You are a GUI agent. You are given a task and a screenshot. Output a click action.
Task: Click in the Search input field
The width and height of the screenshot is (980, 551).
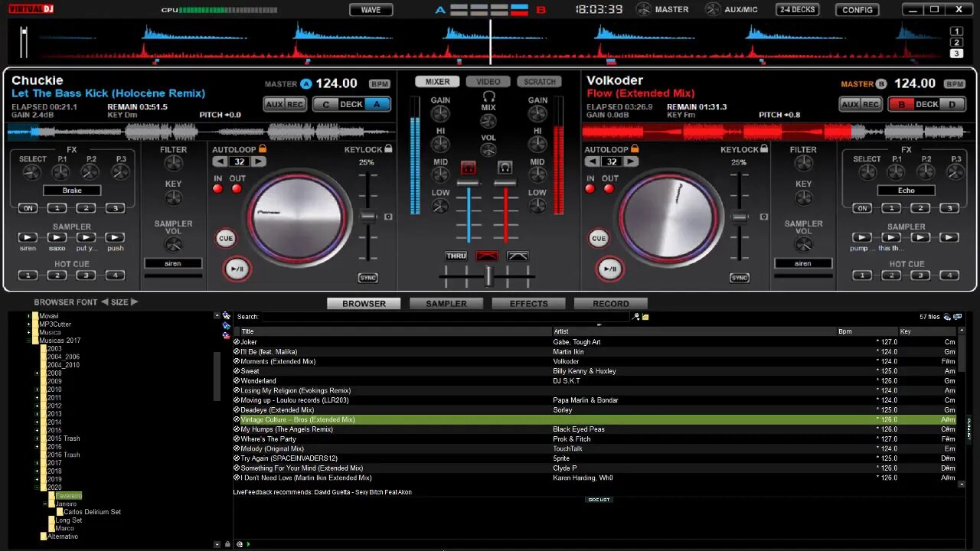446,317
